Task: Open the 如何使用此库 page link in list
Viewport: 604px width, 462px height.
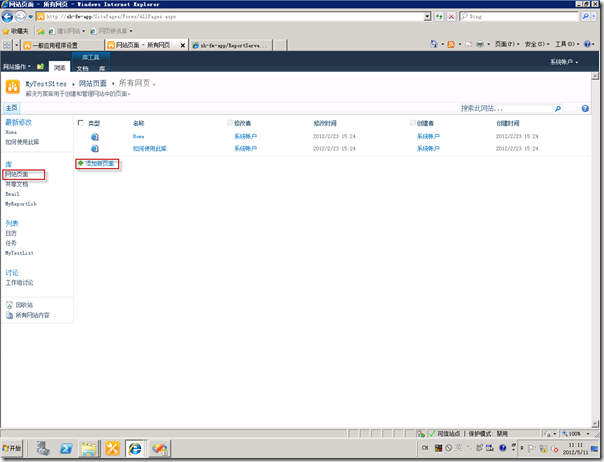Action: 149,149
